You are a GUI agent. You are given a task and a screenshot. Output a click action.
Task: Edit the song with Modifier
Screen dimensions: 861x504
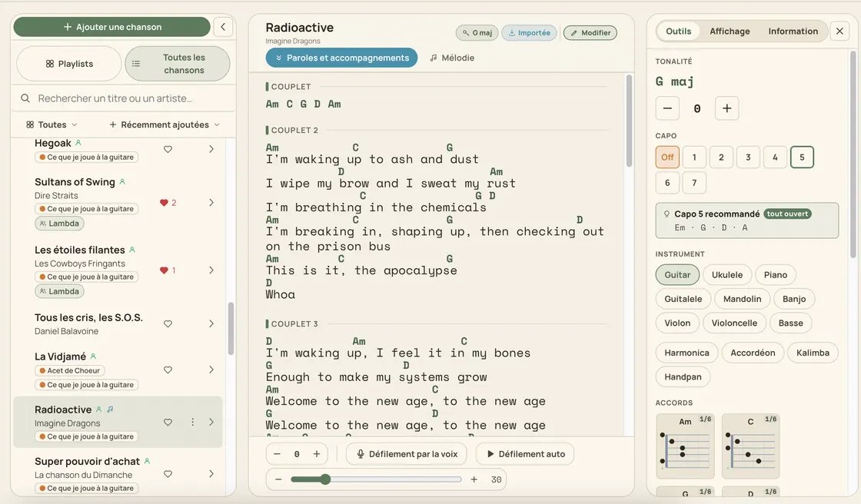590,33
